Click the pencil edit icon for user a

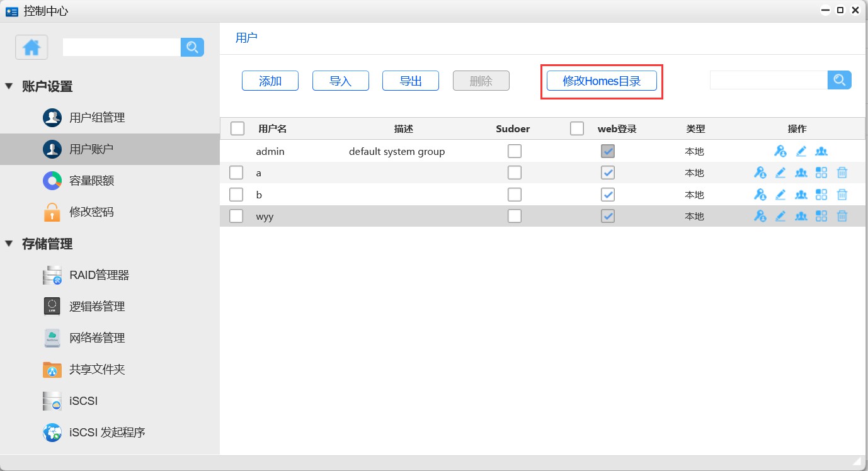pyautogui.click(x=780, y=173)
